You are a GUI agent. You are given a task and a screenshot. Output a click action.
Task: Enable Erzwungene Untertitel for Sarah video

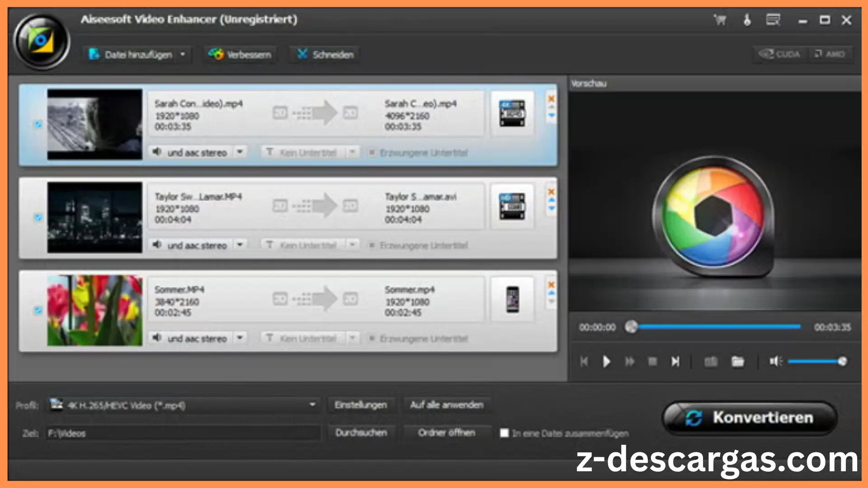[372, 153]
